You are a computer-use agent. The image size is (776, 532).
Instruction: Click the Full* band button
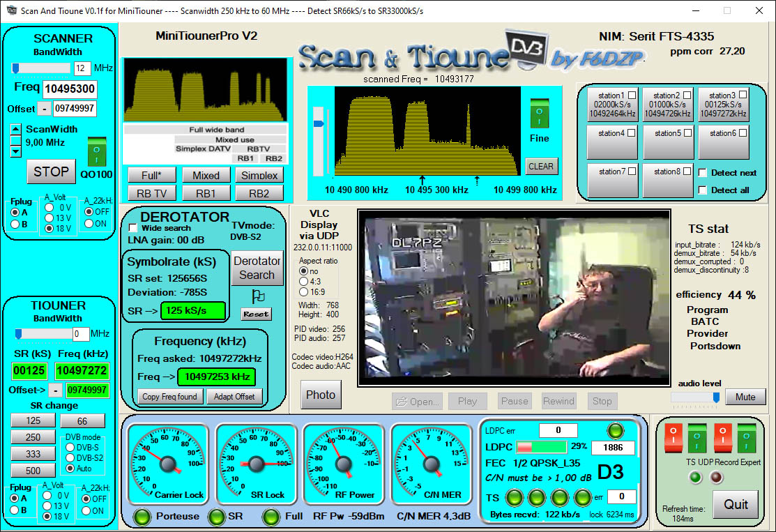(151, 175)
